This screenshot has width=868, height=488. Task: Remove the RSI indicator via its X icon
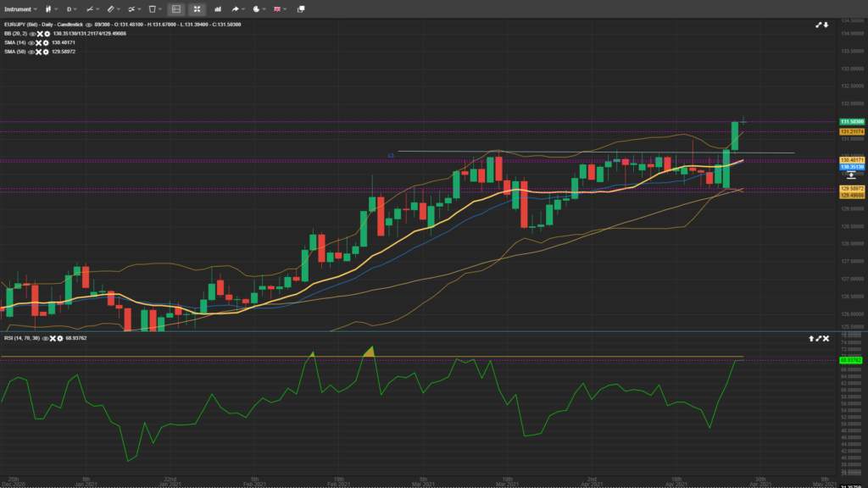pyautogui.click(x=53, y=338)
